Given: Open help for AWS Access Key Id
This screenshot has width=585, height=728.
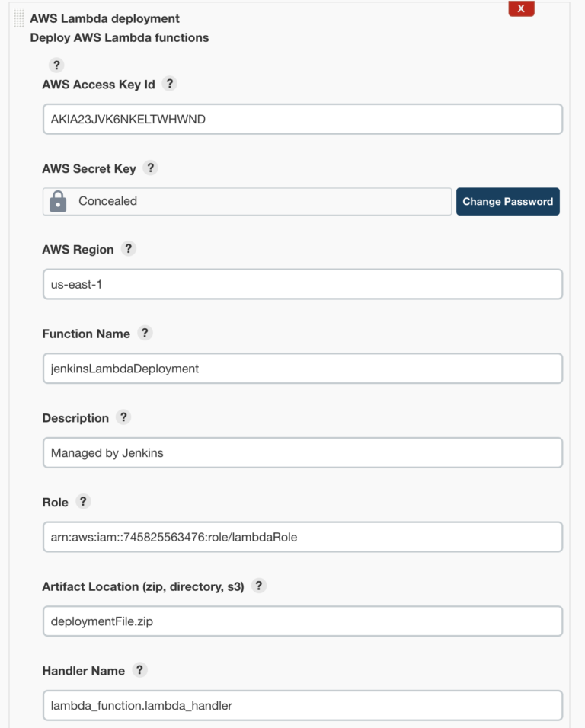Looking at the screenshot, I should 169,84.
